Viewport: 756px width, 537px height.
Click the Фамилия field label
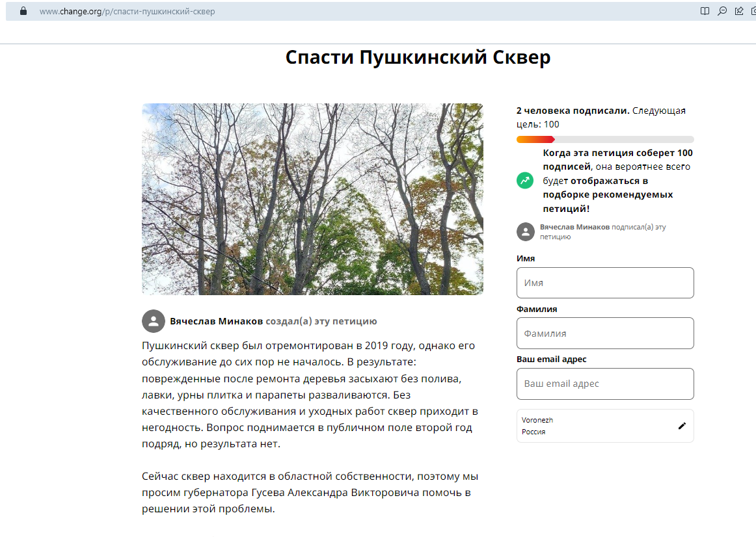point(537,309)
